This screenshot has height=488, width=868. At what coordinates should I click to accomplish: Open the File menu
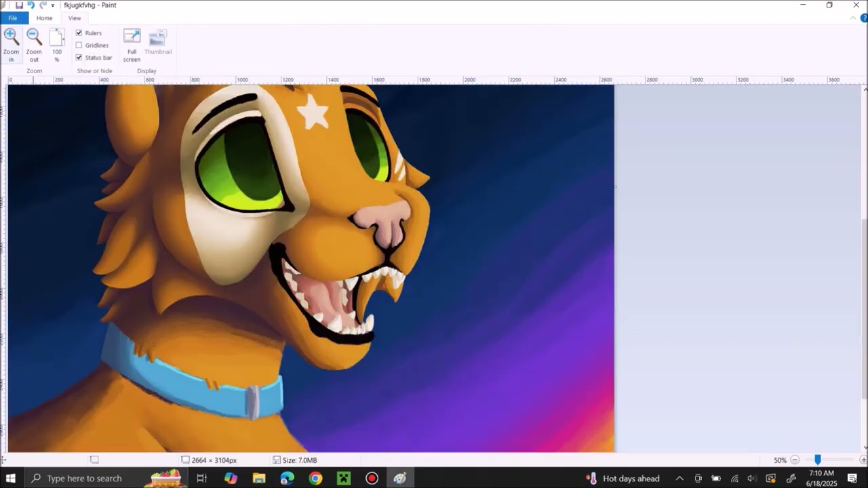coord(13,18)
